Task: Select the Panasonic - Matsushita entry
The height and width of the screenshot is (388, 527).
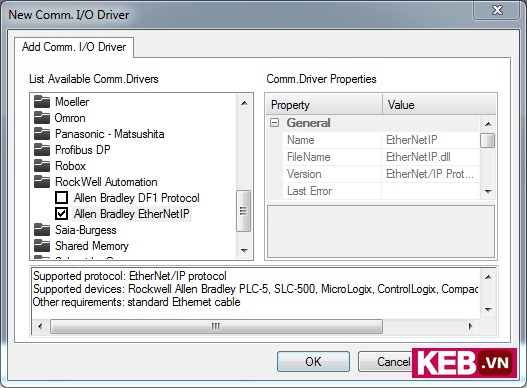Action: [110, 134]
